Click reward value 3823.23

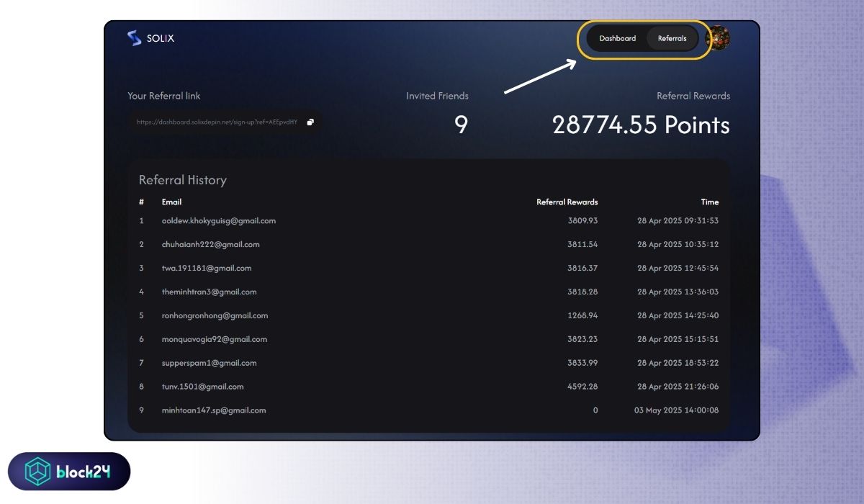[x=582, y=340]
